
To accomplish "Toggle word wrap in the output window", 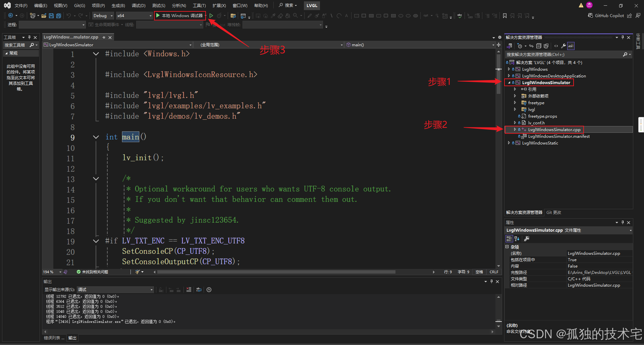I will pos(199,290).
